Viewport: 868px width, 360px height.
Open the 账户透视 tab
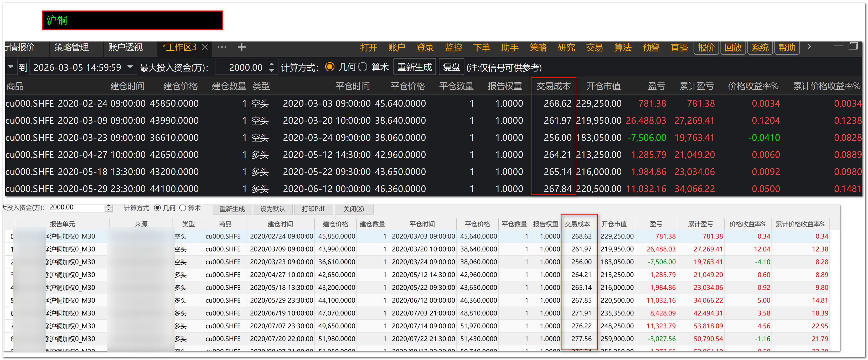click(x=125, y=47)
